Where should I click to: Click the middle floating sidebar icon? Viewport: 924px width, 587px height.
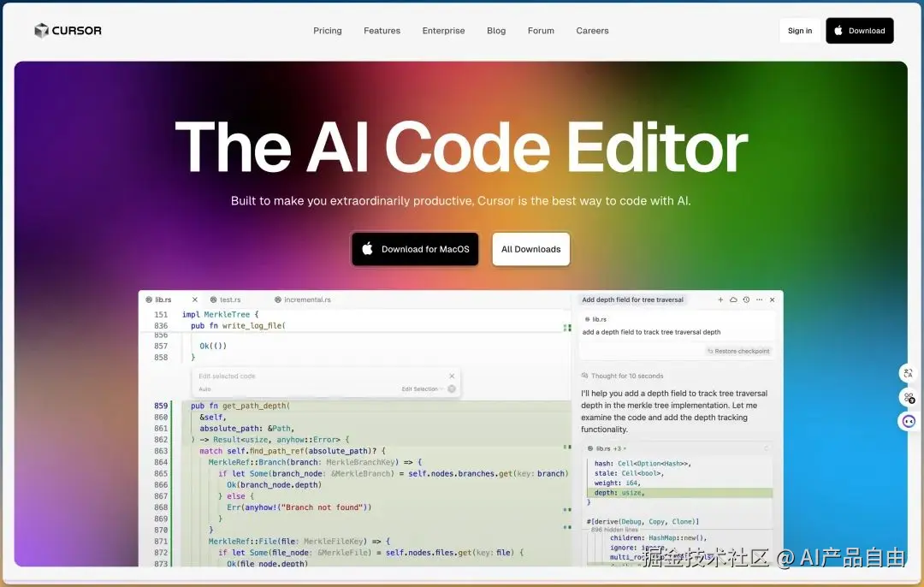click(x=909, y=398)
